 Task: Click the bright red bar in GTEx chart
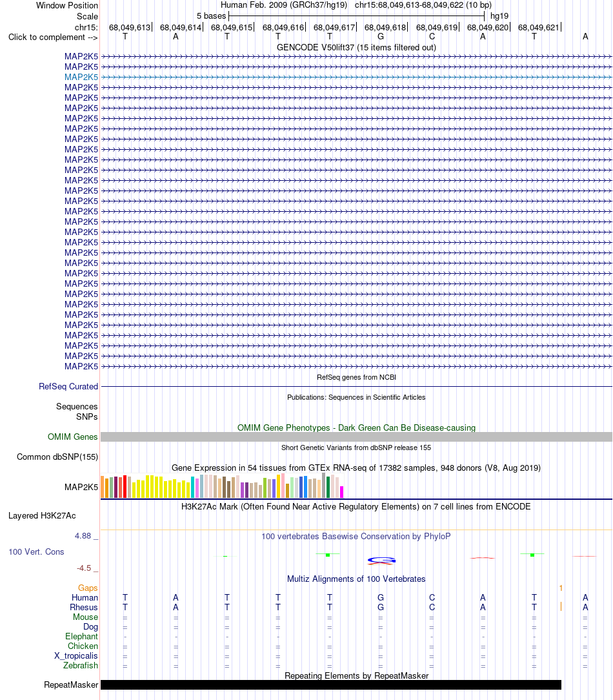(125, 487)
